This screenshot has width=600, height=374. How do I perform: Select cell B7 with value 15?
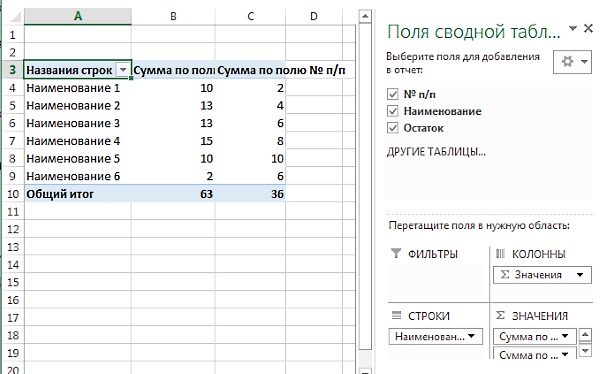tap(173, 141)
